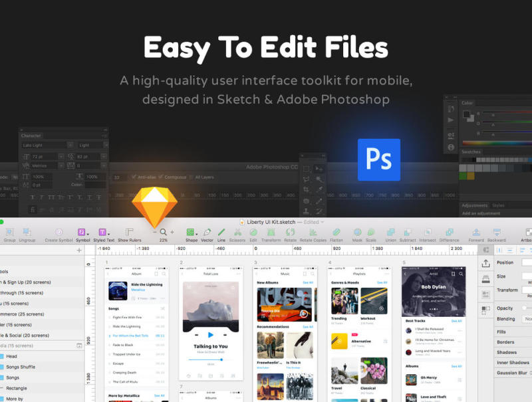
Task: Toggle the Contiguous checkbox
Action: [161, 177]
